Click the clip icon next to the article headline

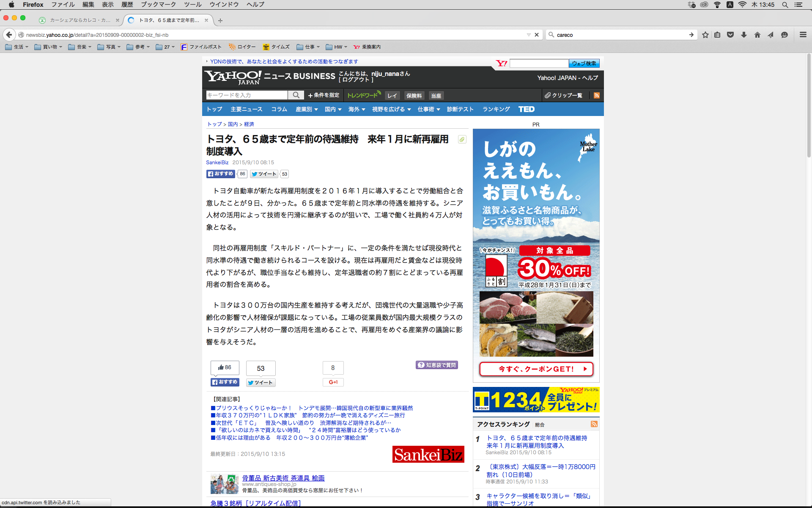pos(462,140)
